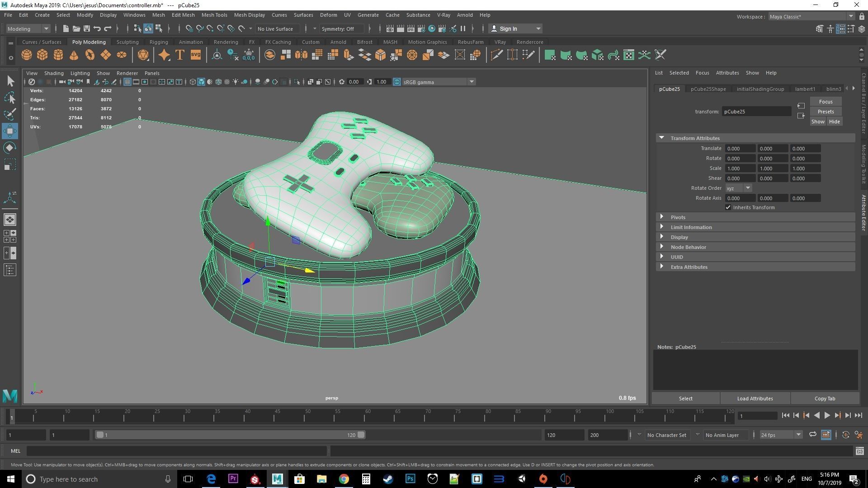Select the polygon Type tool
The width and height of the screenshot is (868, 488).
click(179, 55)
